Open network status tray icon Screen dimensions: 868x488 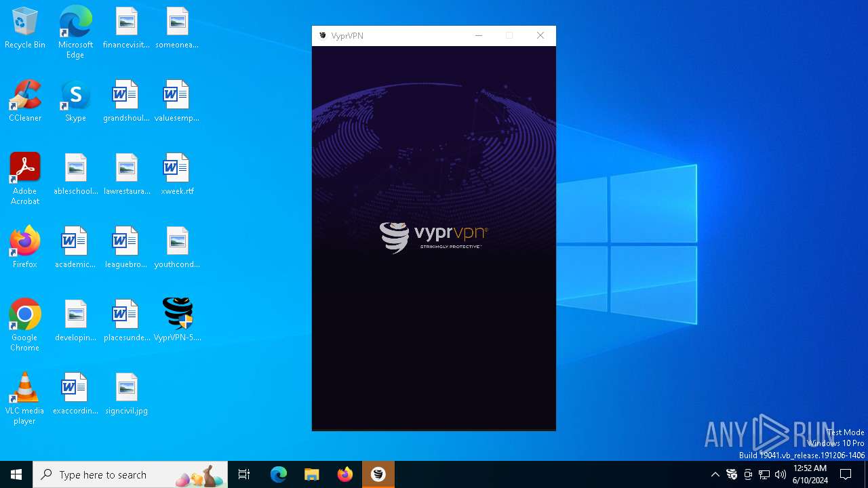pos(764,474)
